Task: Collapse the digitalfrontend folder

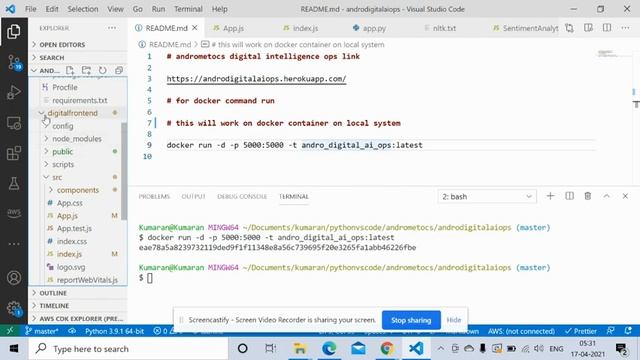Action: tap(78, 113)
